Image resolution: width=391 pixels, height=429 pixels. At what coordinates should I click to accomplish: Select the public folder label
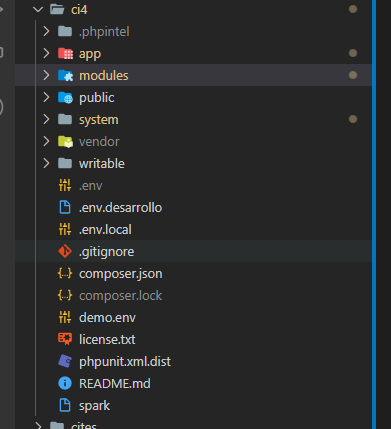coord(97,98)
